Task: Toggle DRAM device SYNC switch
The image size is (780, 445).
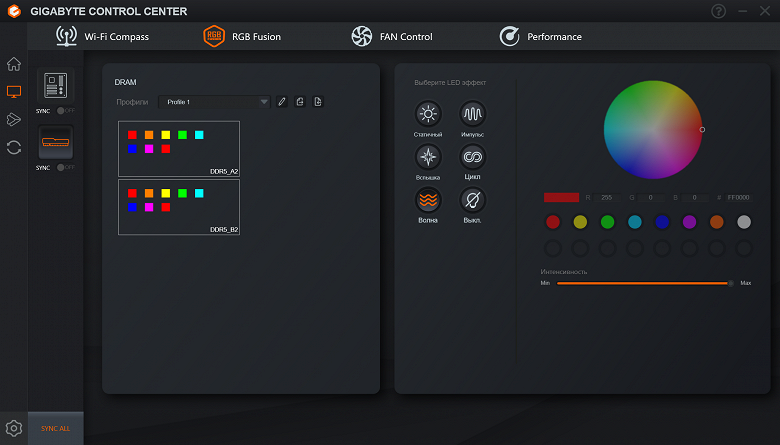Action: coord(65,168)
